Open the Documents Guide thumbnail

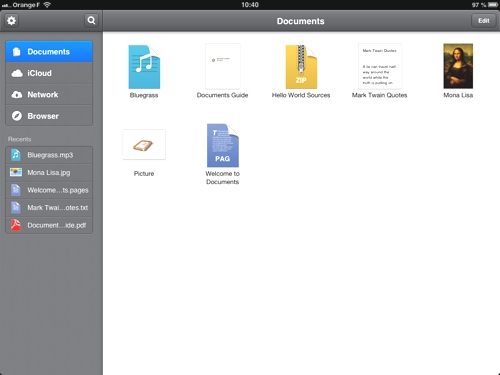[223, 66]
